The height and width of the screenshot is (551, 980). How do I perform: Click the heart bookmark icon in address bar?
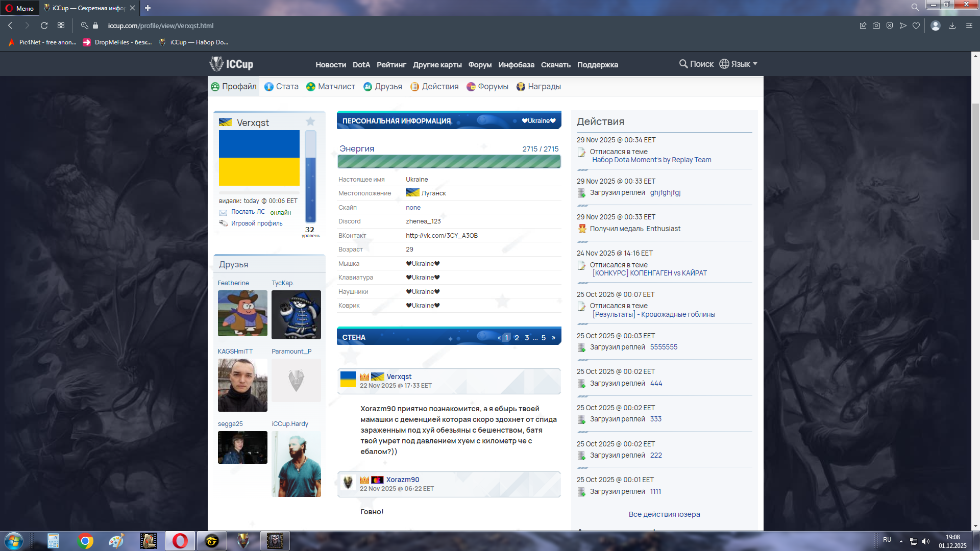916,26
